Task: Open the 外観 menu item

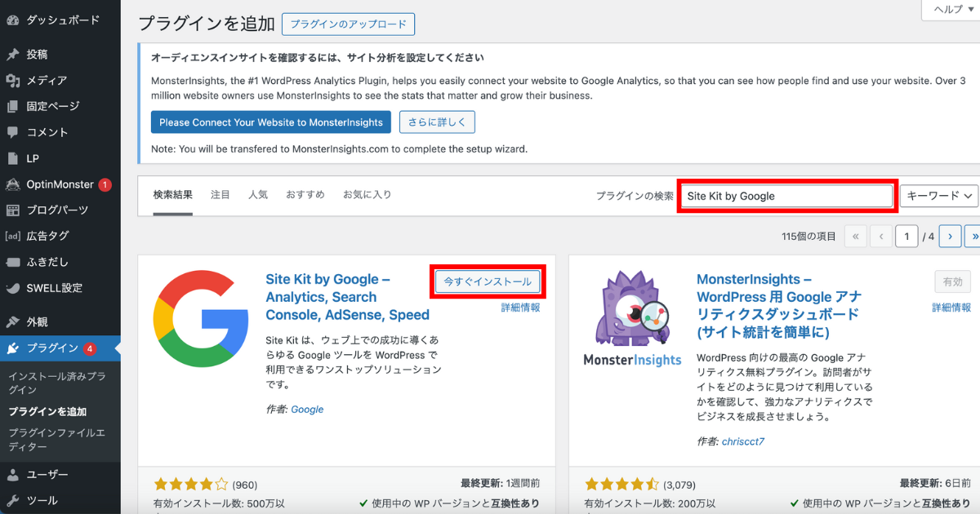Action: click(x=37, y=322)
